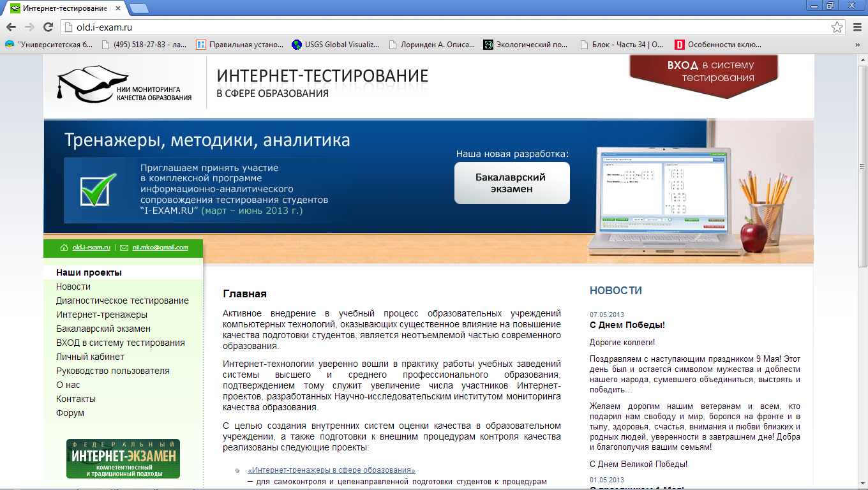Open Форум in the sidebar

point(70,413)
